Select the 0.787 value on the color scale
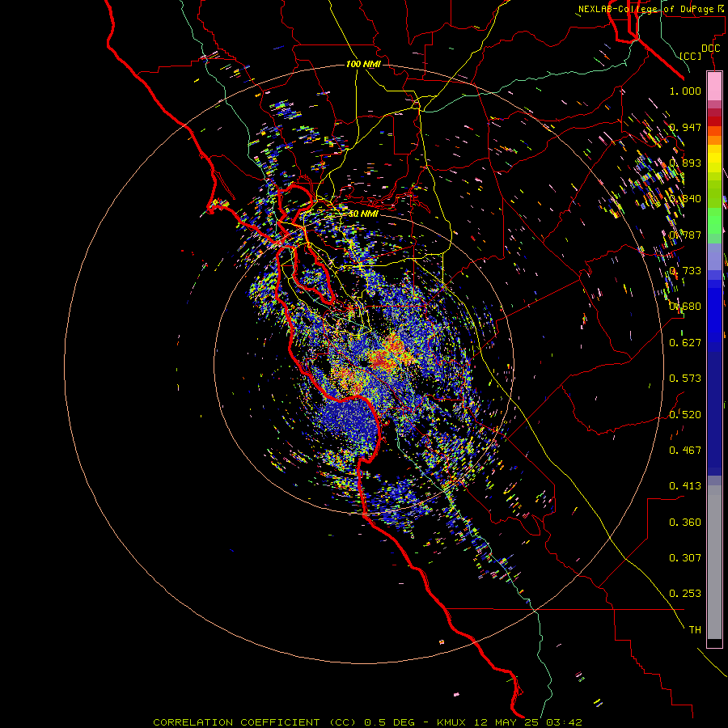This screenshot has height=728, width=728. click(685, 235)
